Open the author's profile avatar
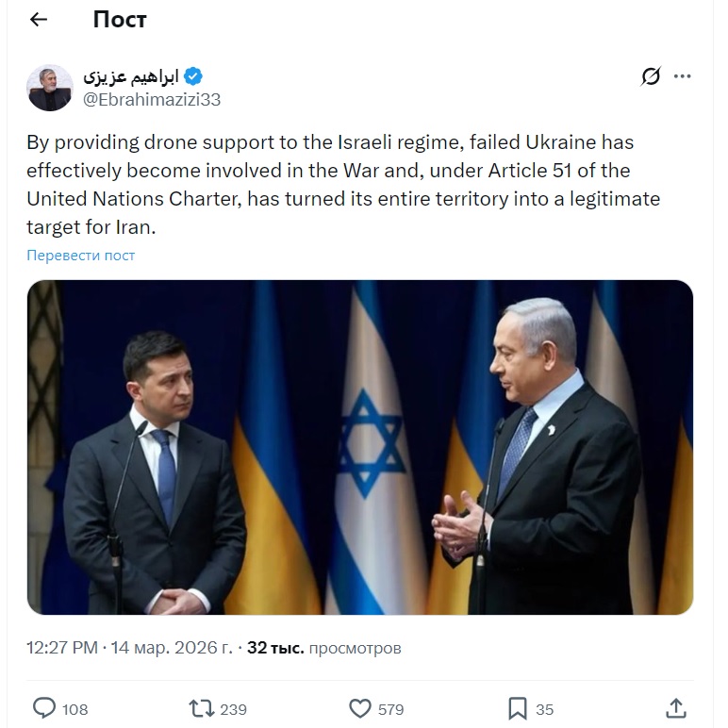Screen dimensions: 728x728 point(49,88)
